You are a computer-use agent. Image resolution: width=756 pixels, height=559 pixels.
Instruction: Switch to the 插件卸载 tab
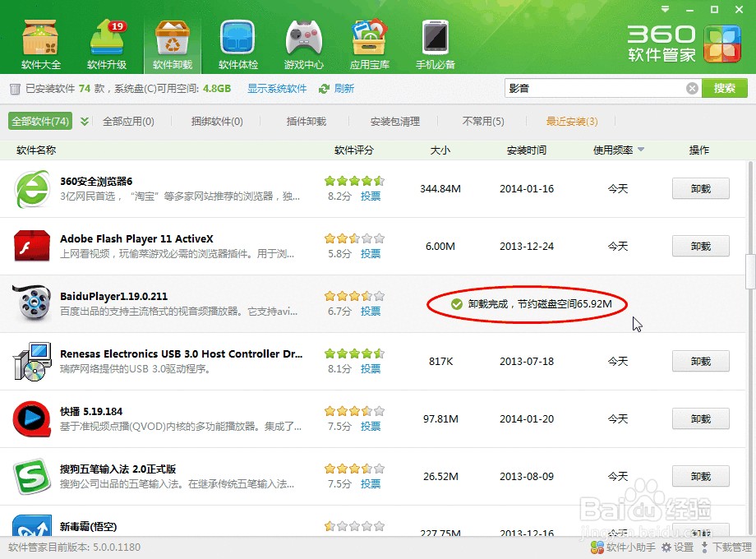point(307,121)
